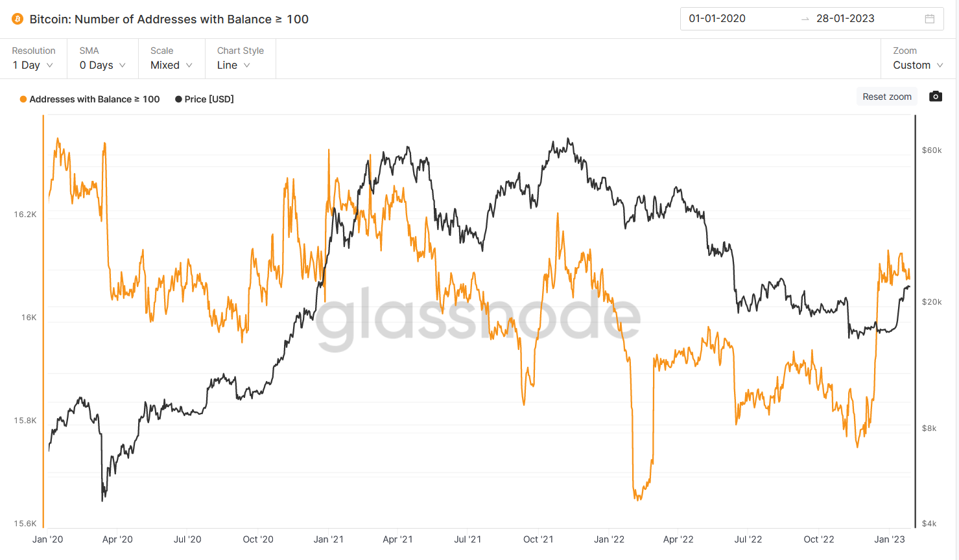This screenshot has height=560, width=959.
Task: Click the arrow between date fields
Action: [x=805, y=19]
